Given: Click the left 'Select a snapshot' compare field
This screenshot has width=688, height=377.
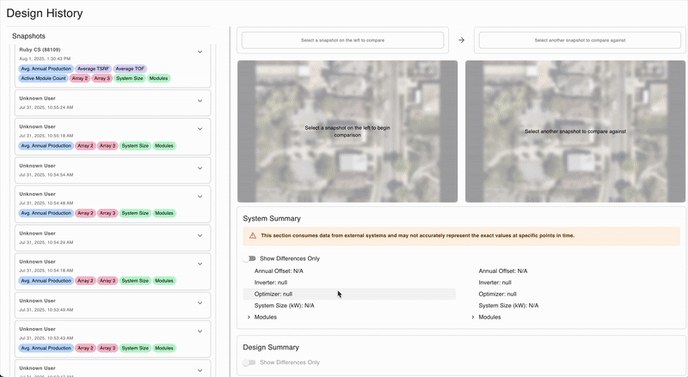Looking at the screenshot, I should click(343, 40).
